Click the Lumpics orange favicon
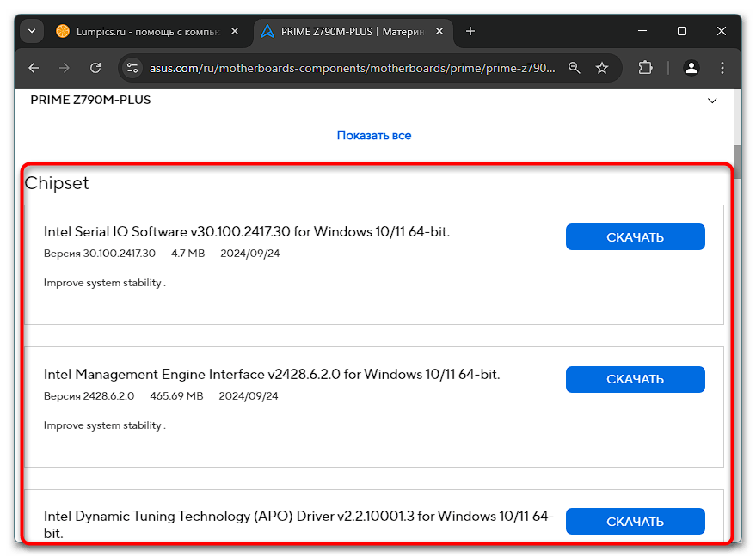 [x=63, y=31]
